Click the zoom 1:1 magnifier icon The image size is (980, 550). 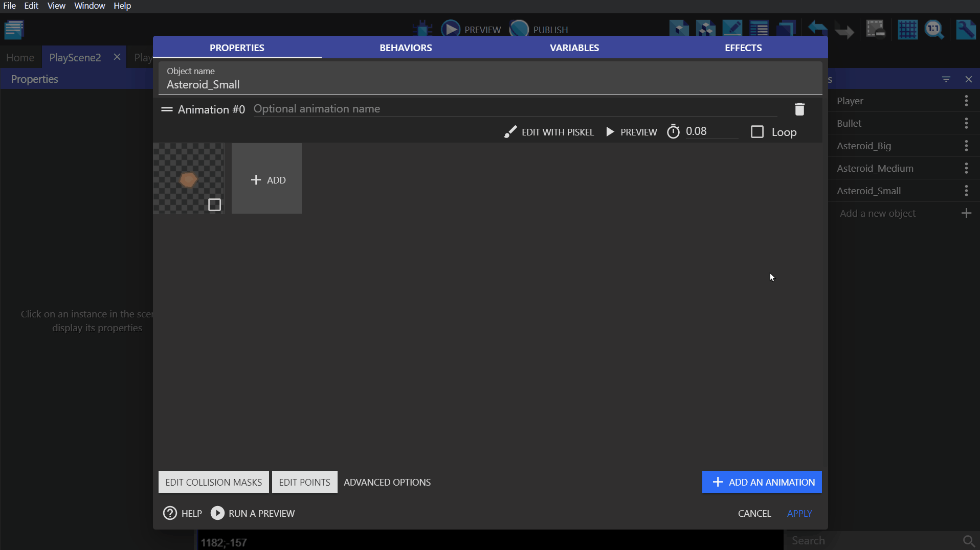coord(934,30)
